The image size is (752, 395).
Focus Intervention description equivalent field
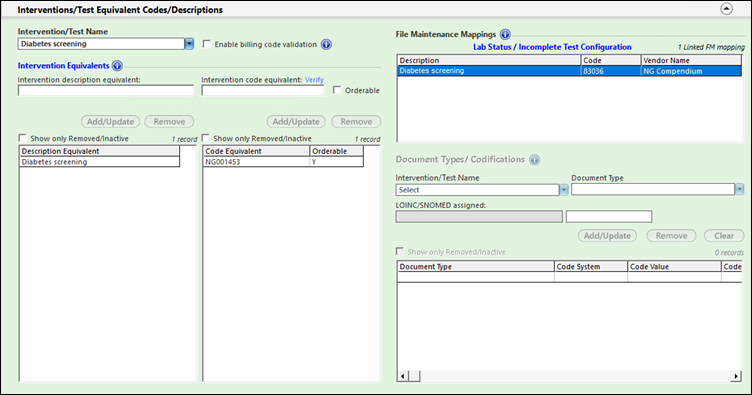pyautogui.click(x=106, y=91)
